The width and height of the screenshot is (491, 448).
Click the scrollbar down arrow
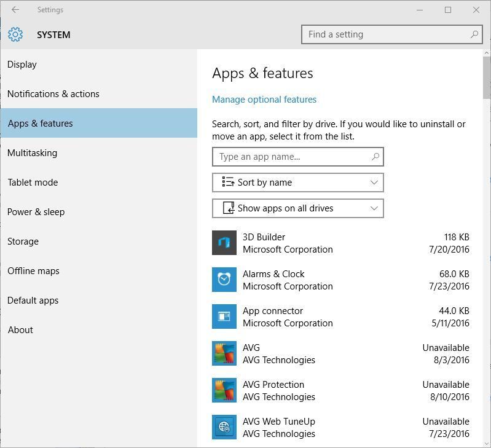click(486, 444)
